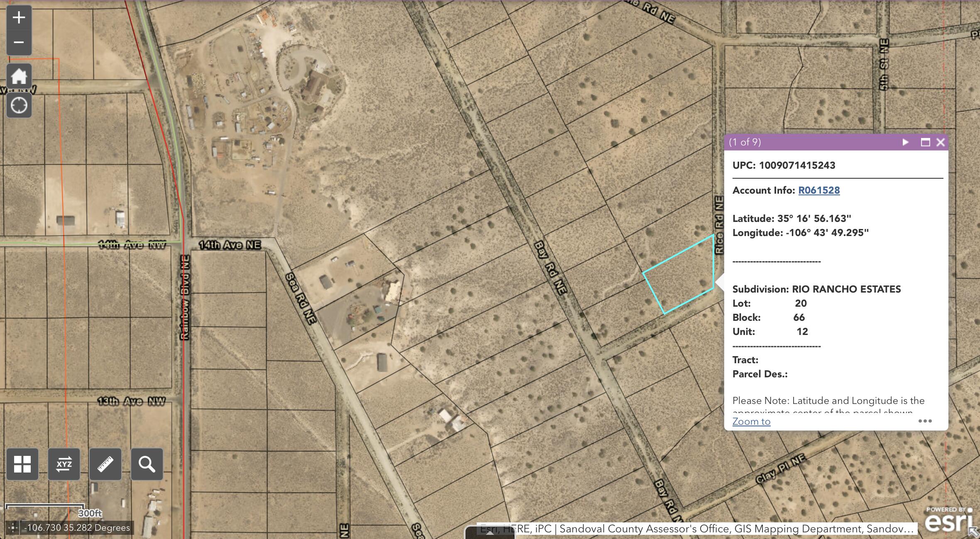The height and width of the screenshot is (539, 980).
Task: Click the Latitude: 35° 16' 56.163" line
Action: point(792,219)
